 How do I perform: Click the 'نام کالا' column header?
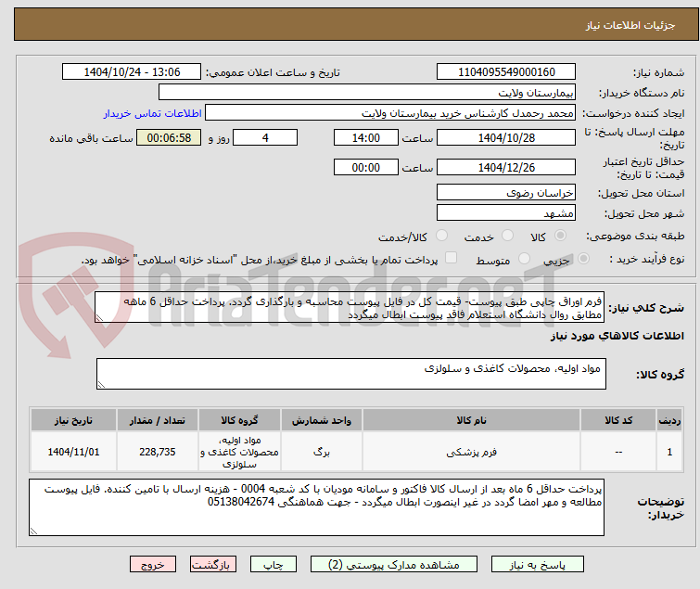click(471, 420)
